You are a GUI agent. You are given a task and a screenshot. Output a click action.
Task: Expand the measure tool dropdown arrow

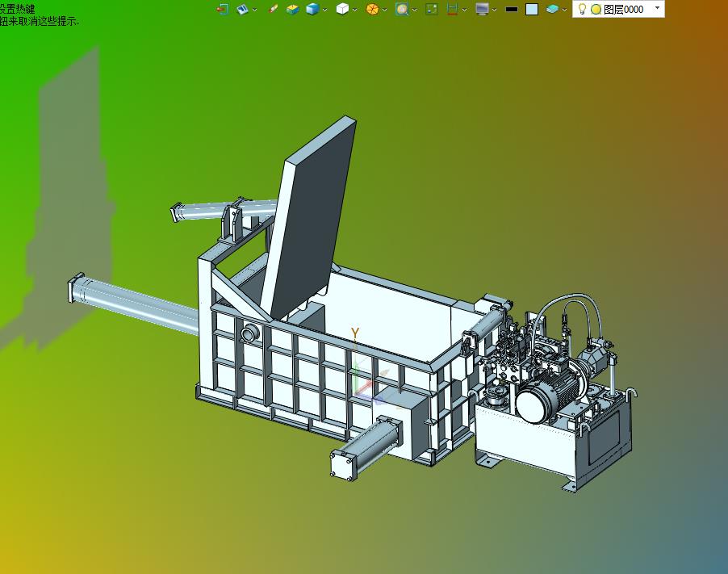pos(464,10)
